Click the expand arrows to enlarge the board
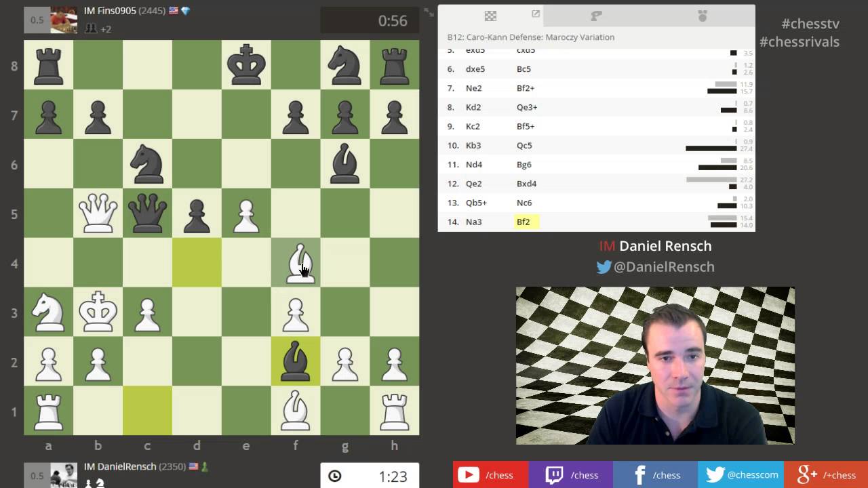The width and height of the screenshot is (868, 488). point(428,11)
